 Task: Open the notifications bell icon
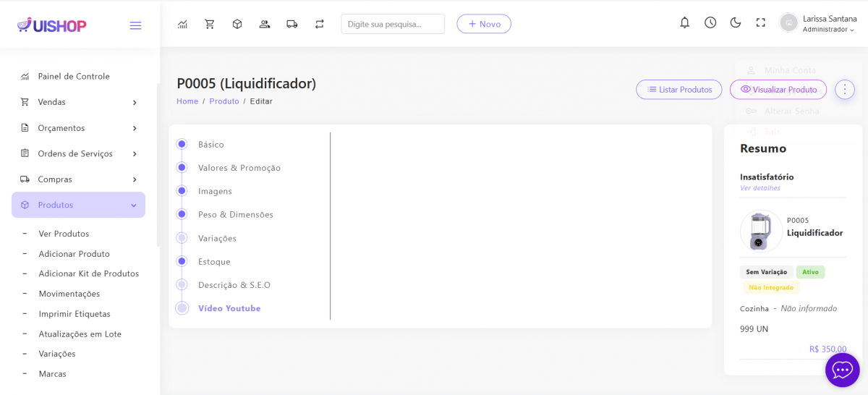point(684,23)
